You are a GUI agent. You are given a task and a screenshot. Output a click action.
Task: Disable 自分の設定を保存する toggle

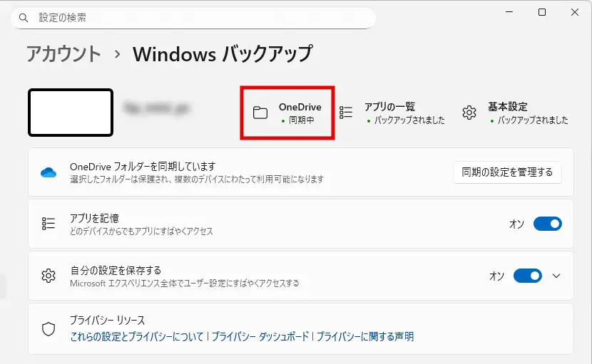coord(527,276)
